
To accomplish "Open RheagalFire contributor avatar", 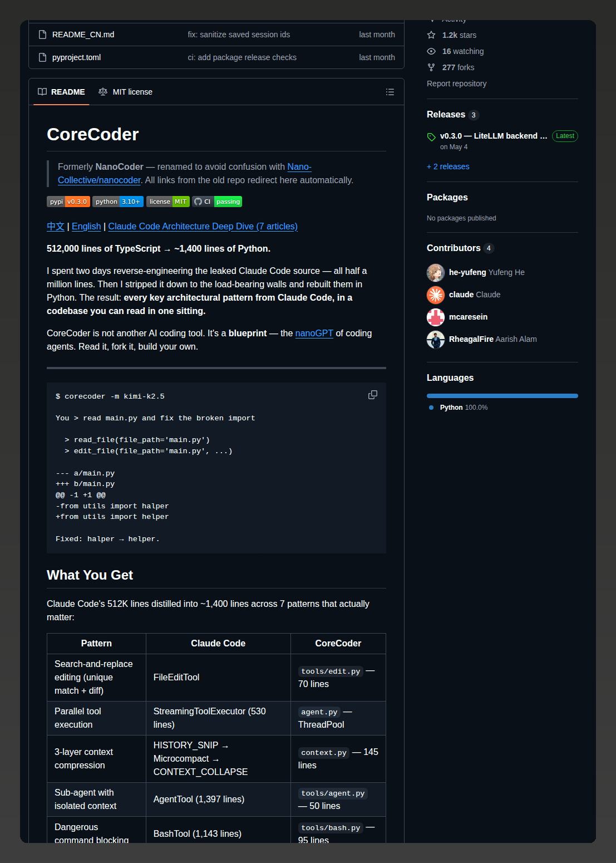I will pyautogui.click(x=436, y=339).
